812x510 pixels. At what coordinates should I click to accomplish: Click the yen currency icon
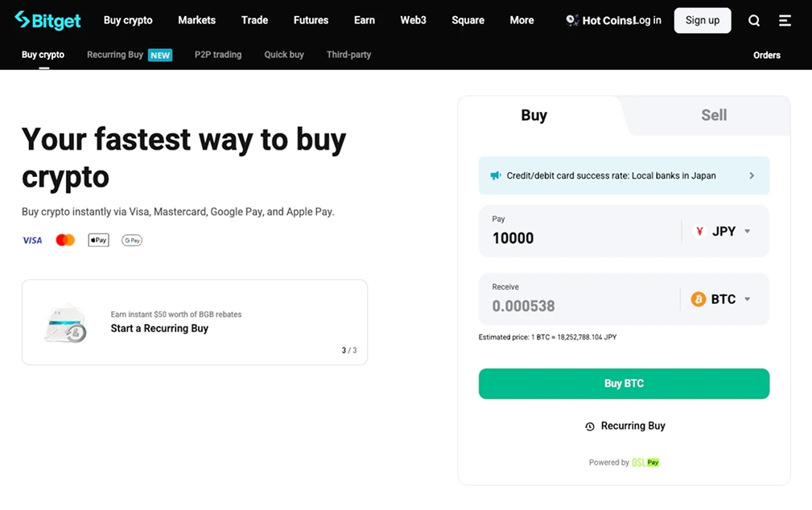pos(699,232)
